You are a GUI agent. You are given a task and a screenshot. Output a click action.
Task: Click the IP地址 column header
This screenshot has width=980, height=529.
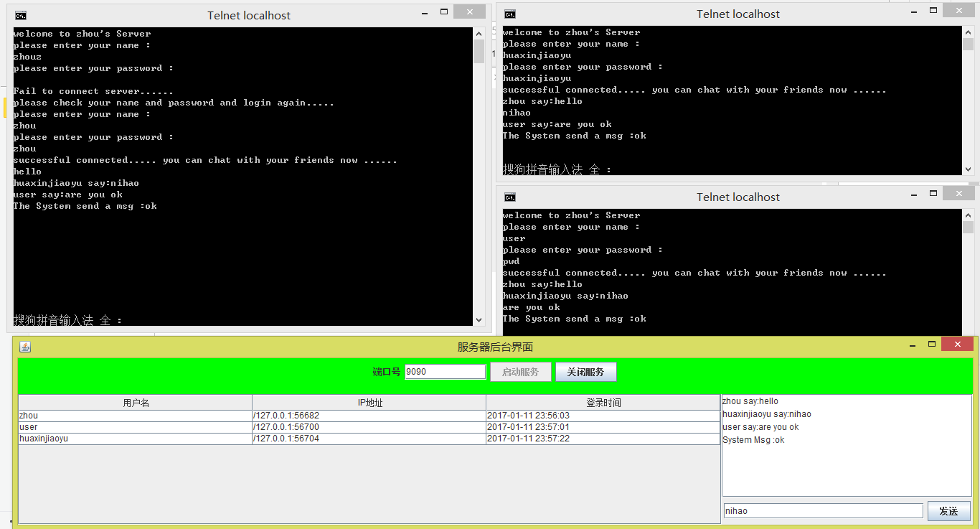(x=369, y=403)
